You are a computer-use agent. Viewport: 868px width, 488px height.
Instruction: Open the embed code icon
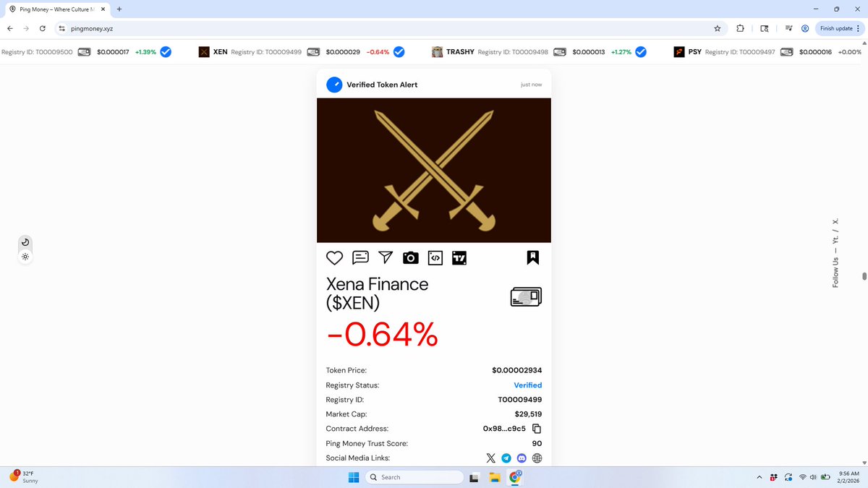click(435, 257)
